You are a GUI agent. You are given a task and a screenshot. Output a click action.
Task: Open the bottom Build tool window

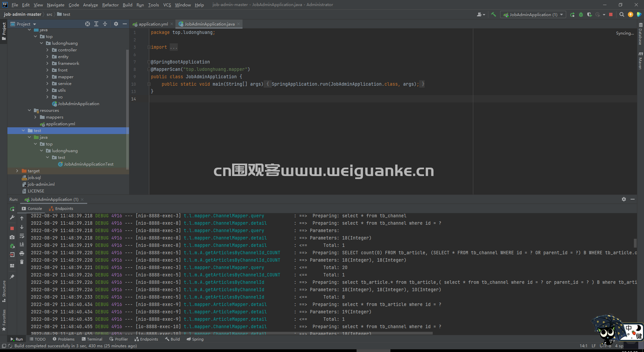[172, 339]
